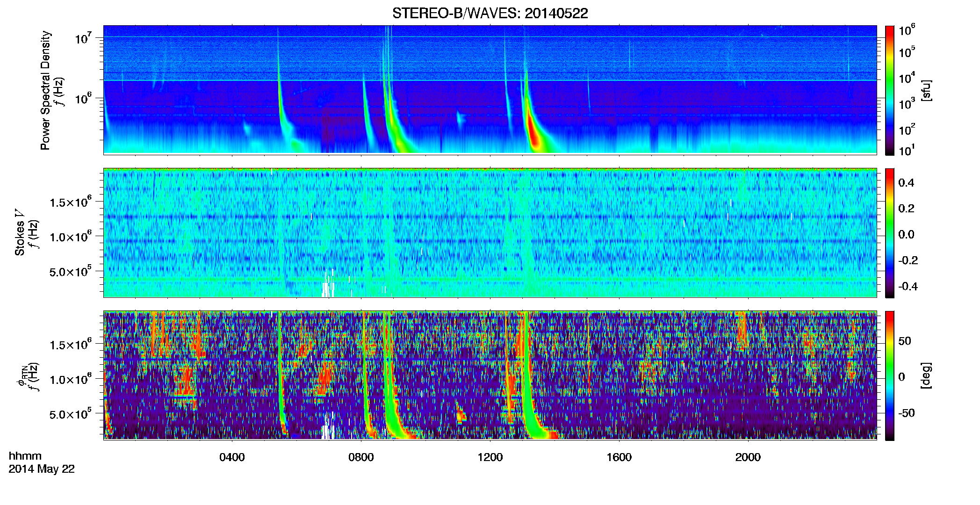
Task: Click the Stokes V colorbar tick 0.4
Action: 906,183
